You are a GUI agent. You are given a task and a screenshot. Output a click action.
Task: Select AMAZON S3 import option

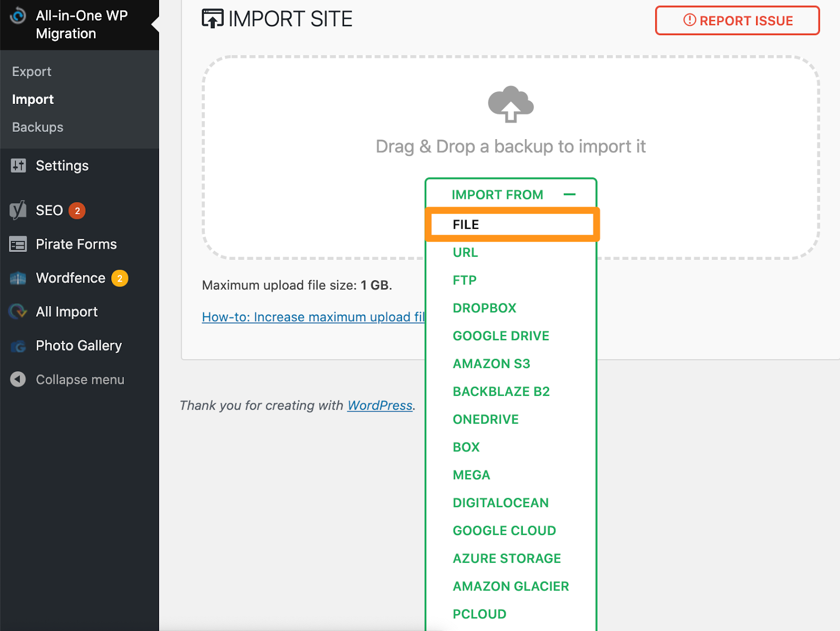point(491,363)
